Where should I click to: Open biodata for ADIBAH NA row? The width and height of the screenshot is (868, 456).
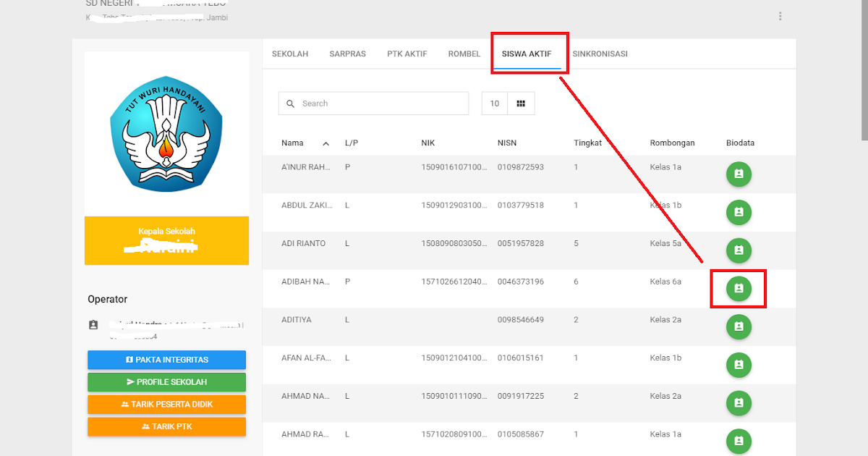(739, 289)
